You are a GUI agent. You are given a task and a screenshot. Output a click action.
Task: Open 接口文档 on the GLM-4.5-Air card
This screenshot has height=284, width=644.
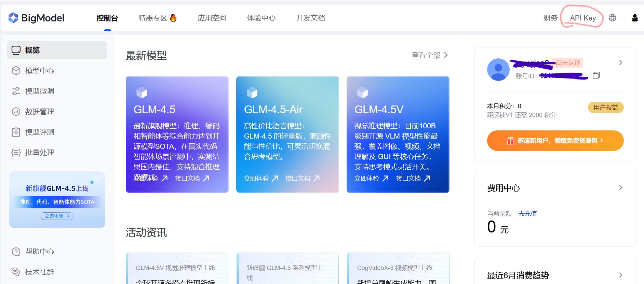[298, 179]
